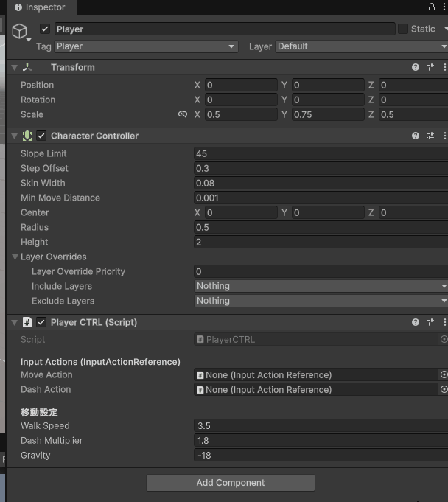Viewport: 448px width, 502px height.
Task: Enable the Static checkbox
Action: pyautogui.click(x=403, y=29)
